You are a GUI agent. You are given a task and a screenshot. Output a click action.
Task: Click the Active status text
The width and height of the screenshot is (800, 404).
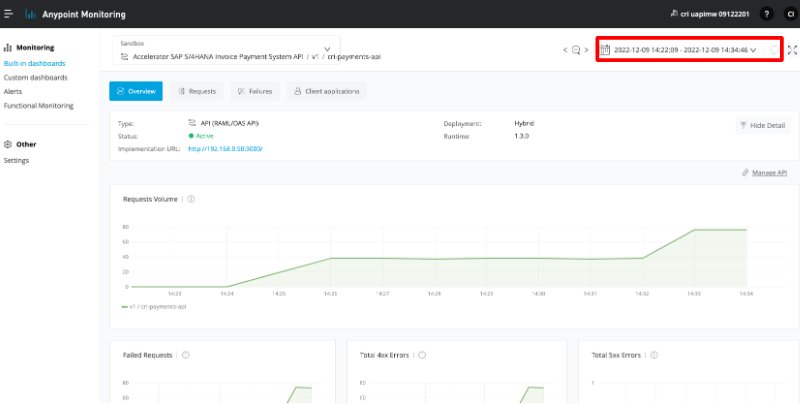[x=204, y=136]
